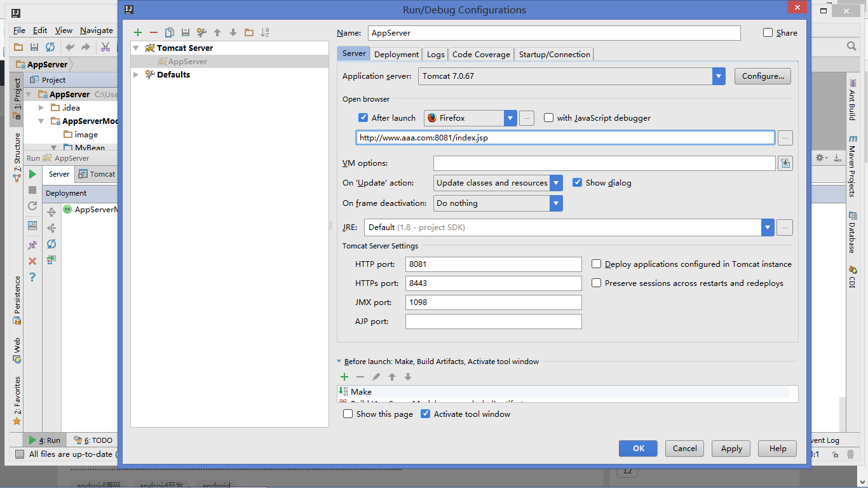Screen dimensions: 868x488
Task: Click the Cut scissors icon in the IDE toolbar
Action: pyautogui.click(x=105, y=47)
